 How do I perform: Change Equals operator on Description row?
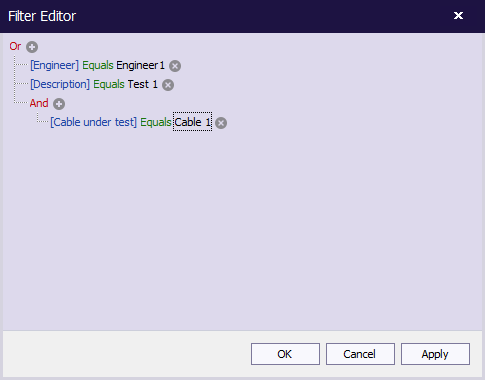109,84
